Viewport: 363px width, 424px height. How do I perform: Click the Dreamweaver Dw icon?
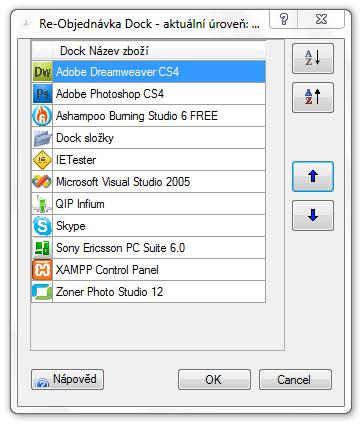[x=42, y=72]
